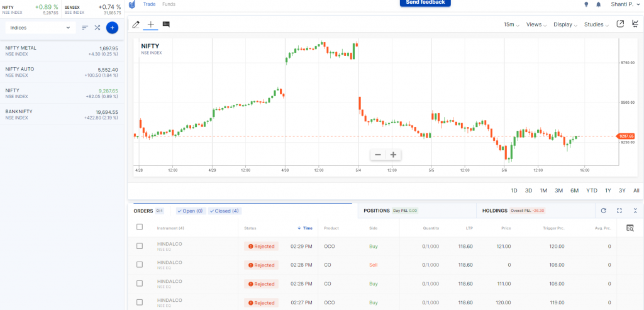Click the NIFTY ticker in the top header
This screenshot has height=310, width=644.
coord(30,9)
